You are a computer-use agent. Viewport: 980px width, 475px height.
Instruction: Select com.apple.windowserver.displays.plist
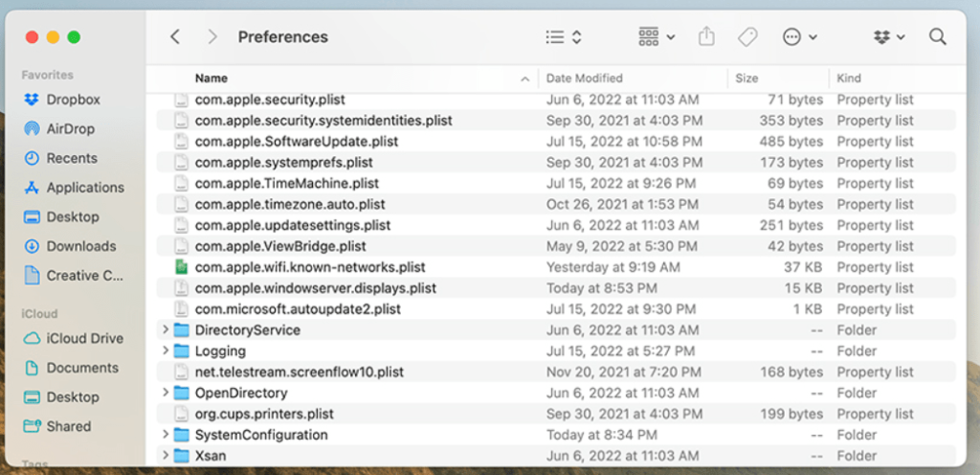316,288
